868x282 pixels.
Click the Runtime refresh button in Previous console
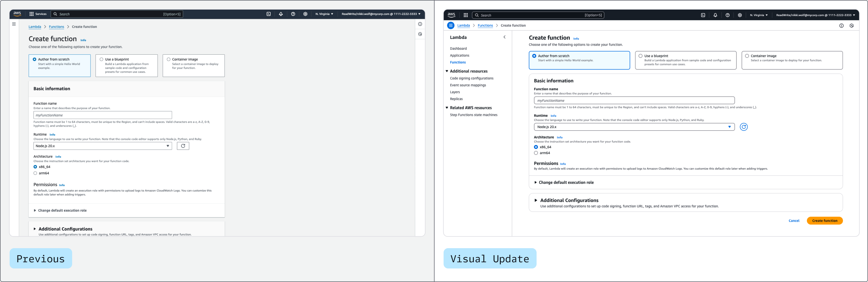pyautogui.click(x=183, y=146)
